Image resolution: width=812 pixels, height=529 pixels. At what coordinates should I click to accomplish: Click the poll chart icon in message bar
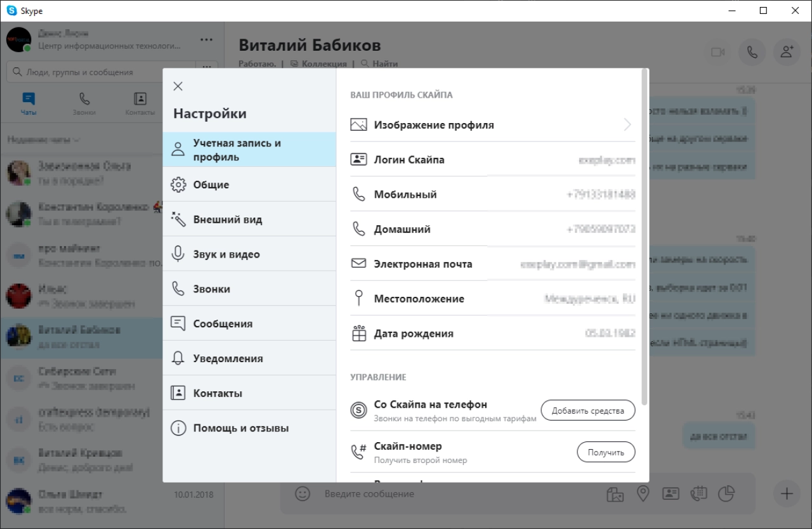pos(726,493)
